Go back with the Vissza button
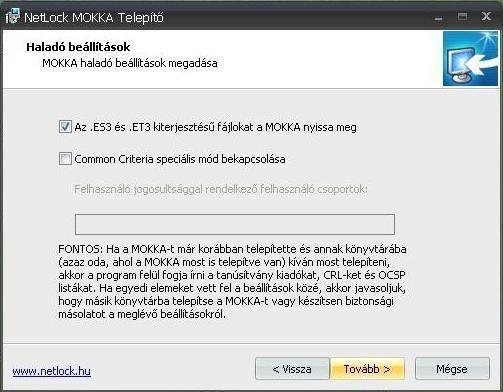This screenshot has width=503, height=392. [292, 369]
